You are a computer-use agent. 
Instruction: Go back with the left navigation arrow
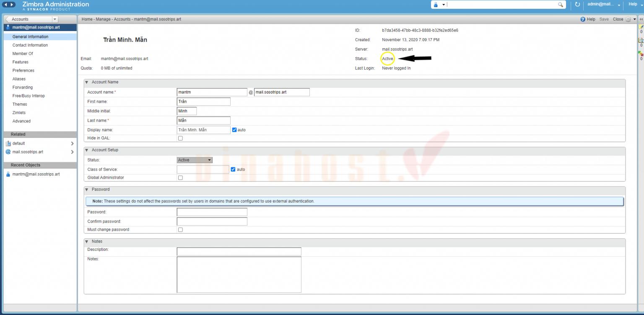coord(6,4)
